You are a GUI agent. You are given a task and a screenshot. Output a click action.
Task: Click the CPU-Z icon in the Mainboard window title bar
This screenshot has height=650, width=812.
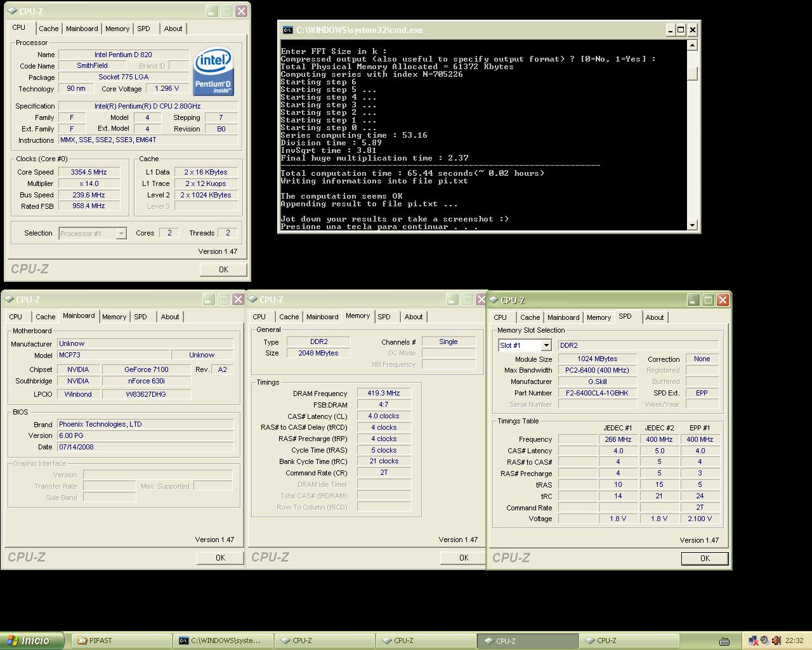[x=9, y=300]
